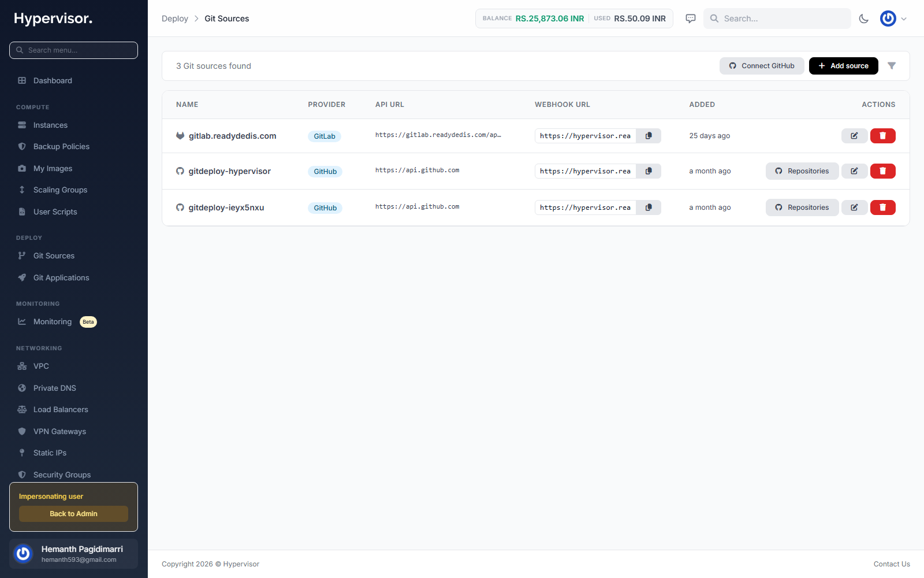
Task: Click the NAME column header
Action: click(187, 105)
